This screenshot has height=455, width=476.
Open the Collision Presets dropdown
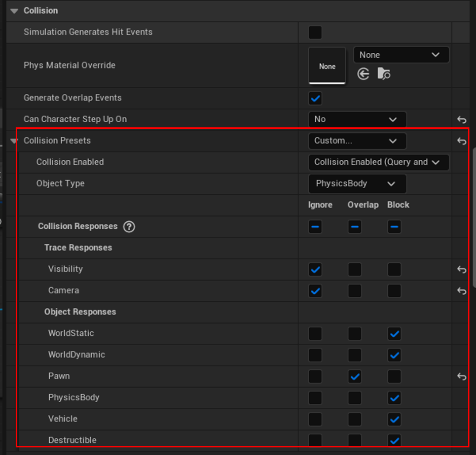(x=357, y=141)
